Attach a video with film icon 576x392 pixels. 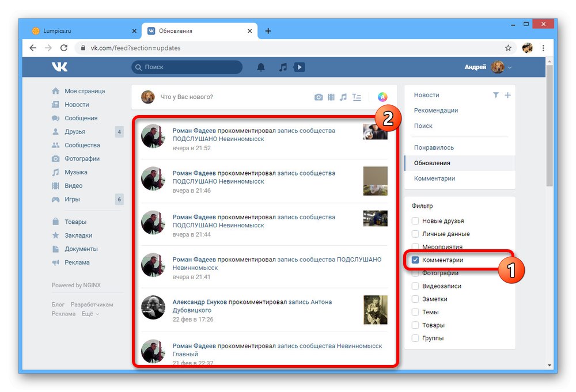click(331, 97)
